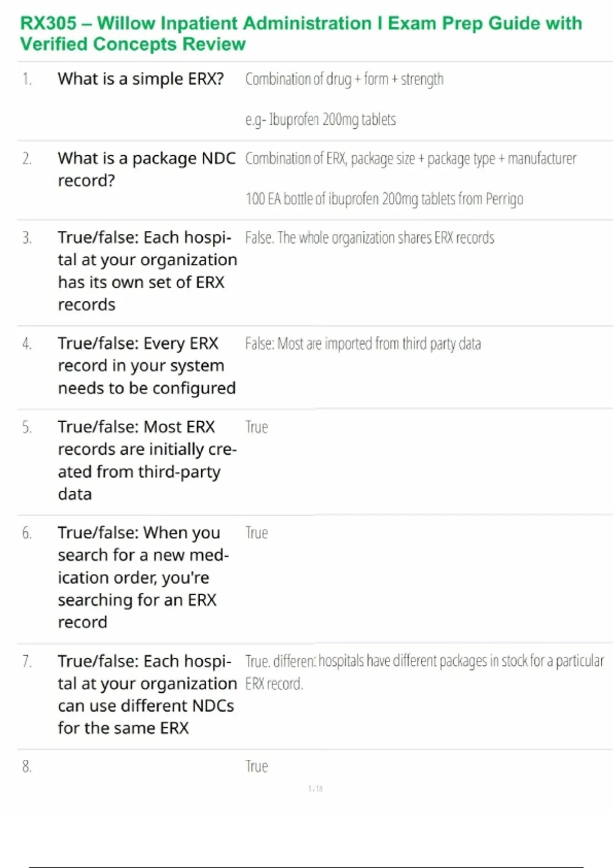Image resolution: width=613 pixels, height=868 pixels.
Task: Click answer "False: Most are imported from third party data"
Action: point(363,344)
